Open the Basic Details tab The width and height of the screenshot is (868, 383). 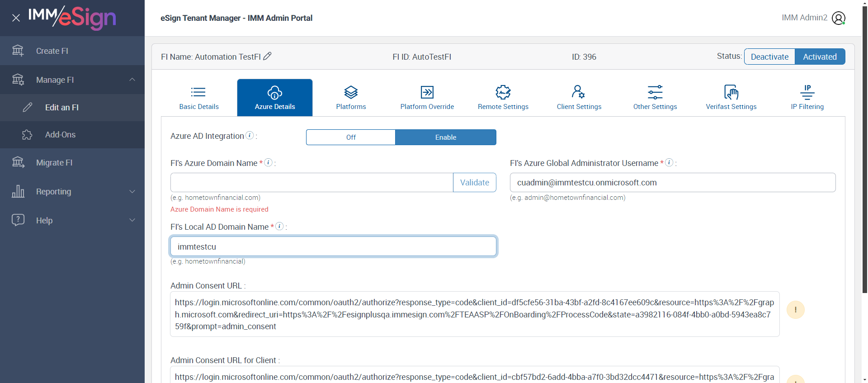199,98
